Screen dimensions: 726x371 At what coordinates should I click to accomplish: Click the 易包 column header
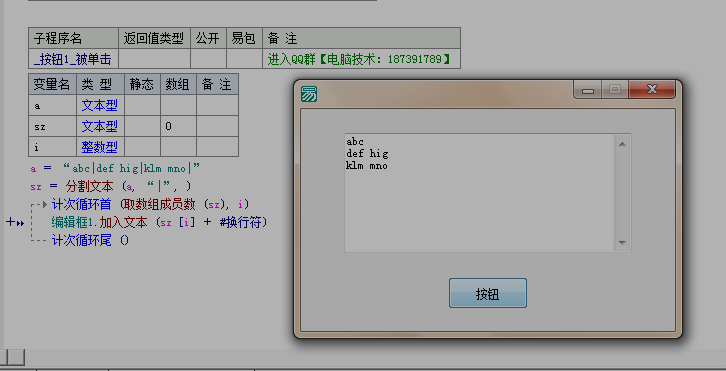pos(244,38)
